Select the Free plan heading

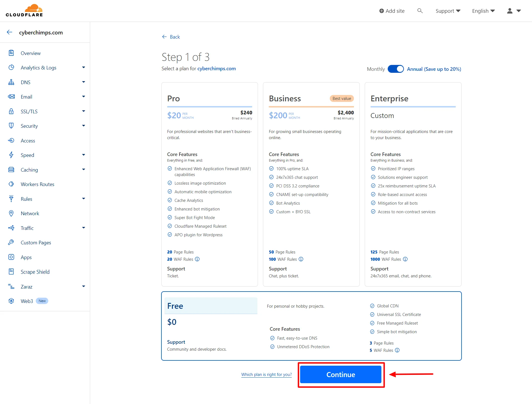click(175, 306)
